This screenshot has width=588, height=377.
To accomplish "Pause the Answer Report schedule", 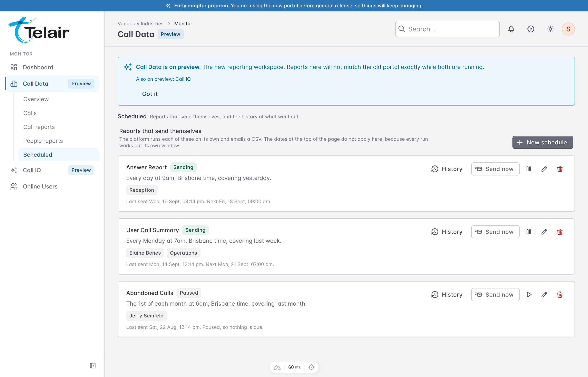I will click(529, 169).
